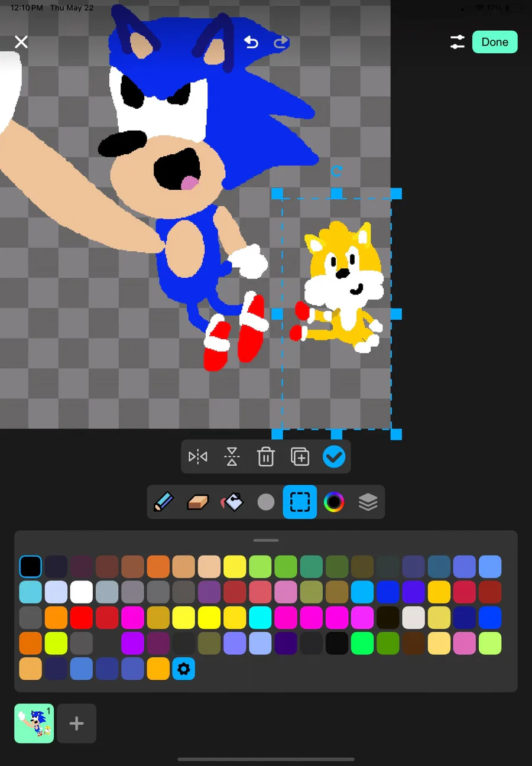
Task: Click the rotate handle above selection
Action: click(x=336, y=171)
